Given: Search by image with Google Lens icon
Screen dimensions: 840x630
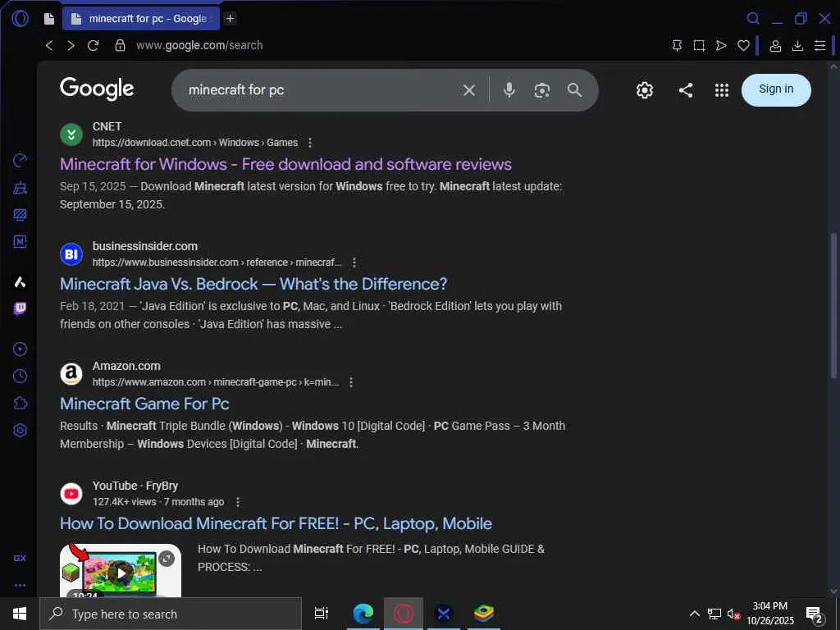Looking at the screenshot, I should click(542, 90).
